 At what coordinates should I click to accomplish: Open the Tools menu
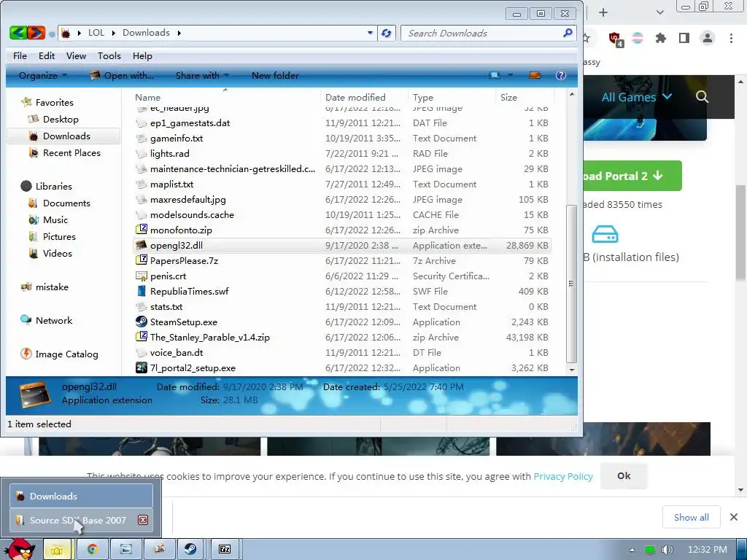click(x=109, y=55)
